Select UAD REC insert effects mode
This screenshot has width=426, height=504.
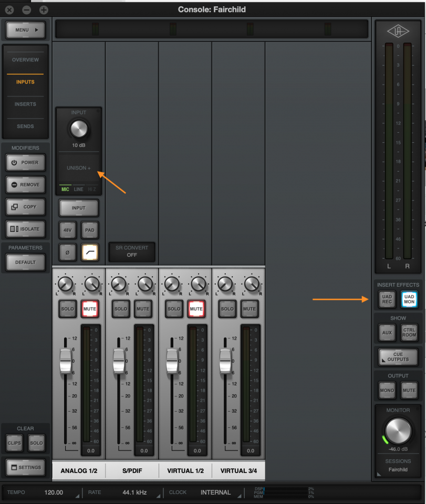point(387,299)
